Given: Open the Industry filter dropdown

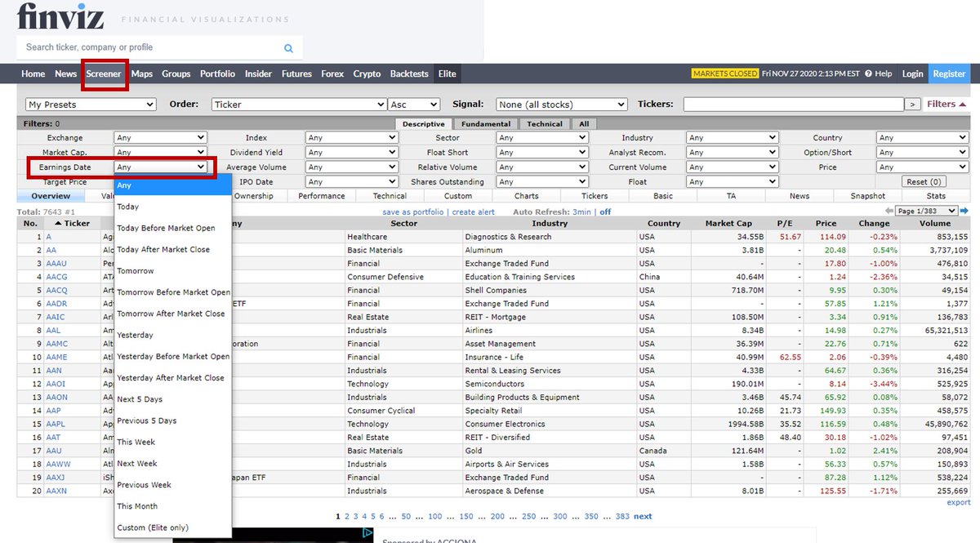Looking at the screenshot, I should click(733, 138).
